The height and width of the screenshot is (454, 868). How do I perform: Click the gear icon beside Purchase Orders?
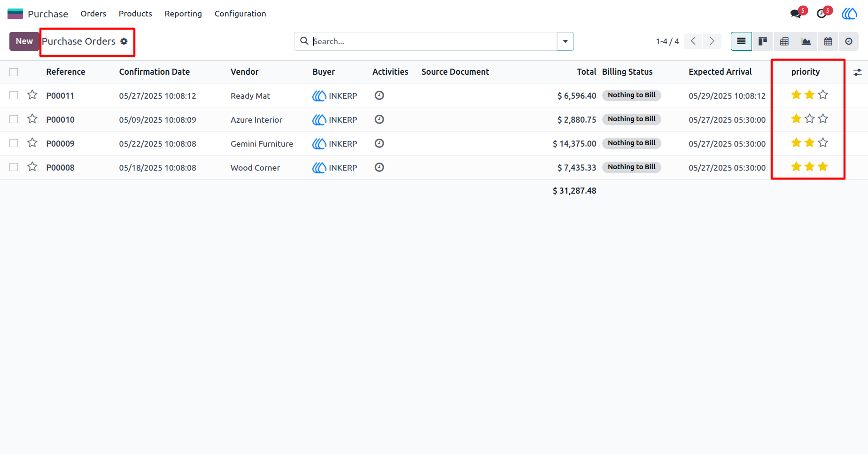124,41
